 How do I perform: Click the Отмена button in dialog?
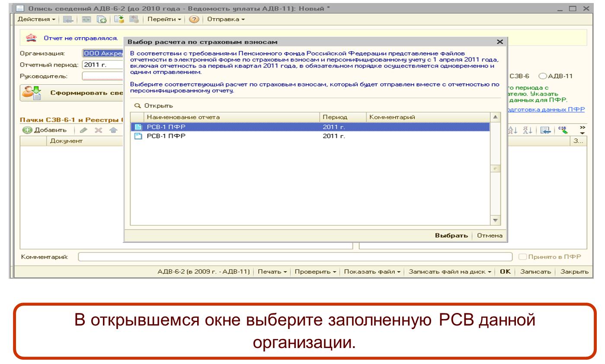[x=490, y=236]
